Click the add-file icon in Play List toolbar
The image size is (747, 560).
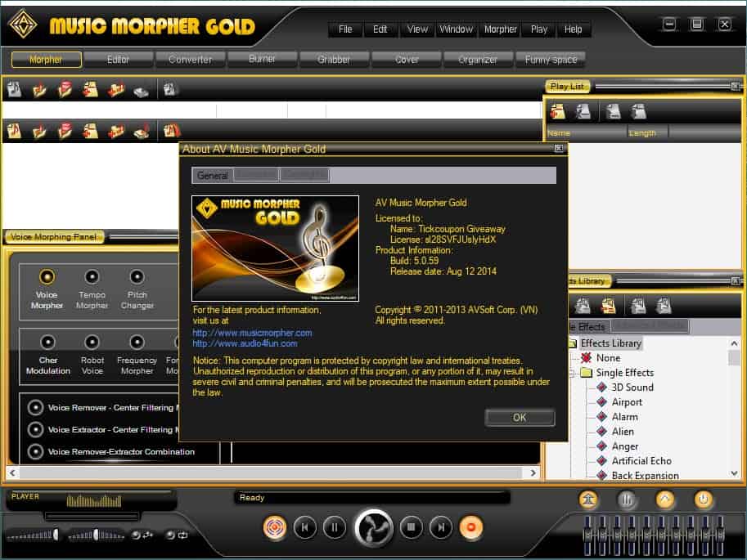[x=557, y=111]
